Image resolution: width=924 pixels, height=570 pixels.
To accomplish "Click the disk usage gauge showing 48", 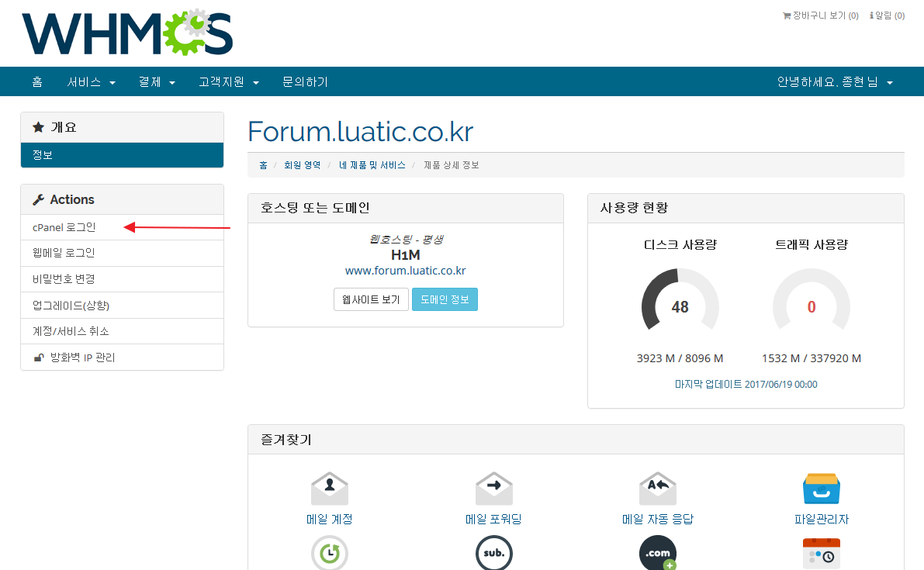I will click(680, 306).
